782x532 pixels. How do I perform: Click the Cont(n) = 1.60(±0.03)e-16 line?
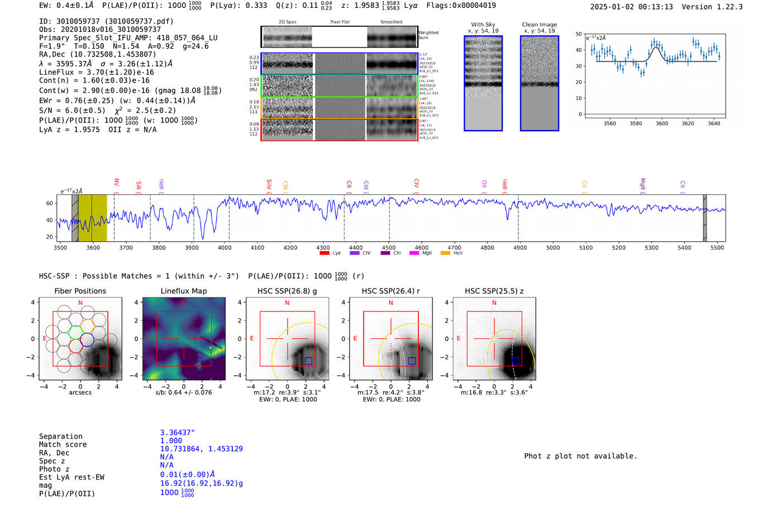[94, 81]
